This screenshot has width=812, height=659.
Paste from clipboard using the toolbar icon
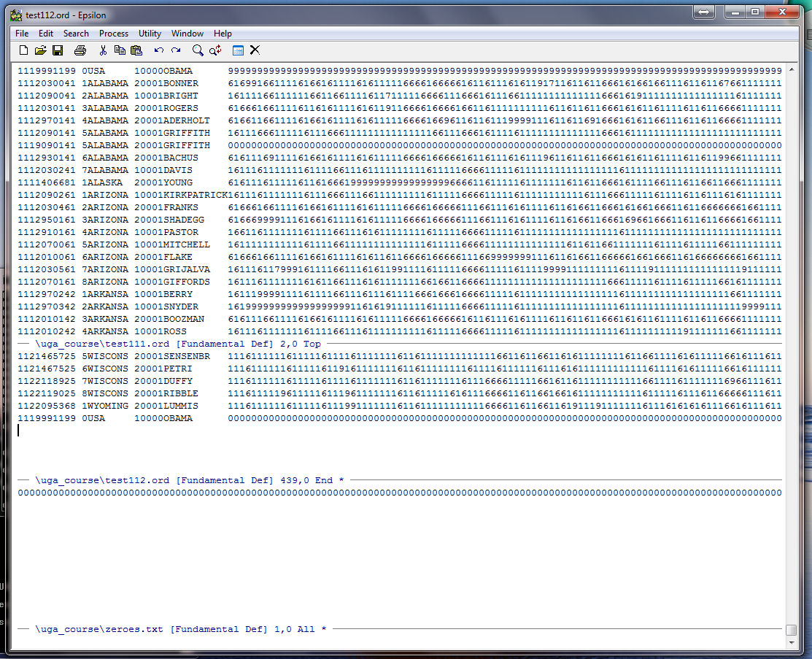click(136, 50)
